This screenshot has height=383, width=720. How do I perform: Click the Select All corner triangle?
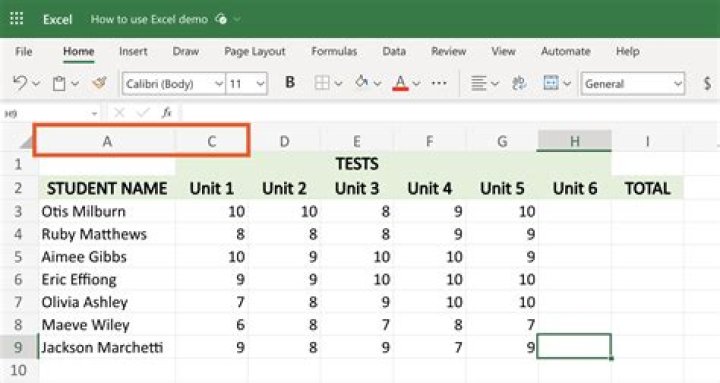[x=26, y=142]
